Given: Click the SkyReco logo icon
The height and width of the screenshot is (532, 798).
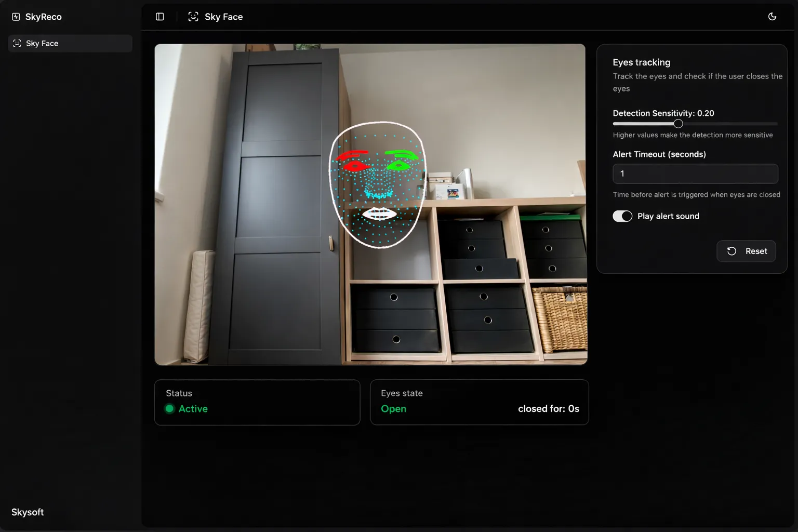Looking at the screenshot, I should (16, 17).
